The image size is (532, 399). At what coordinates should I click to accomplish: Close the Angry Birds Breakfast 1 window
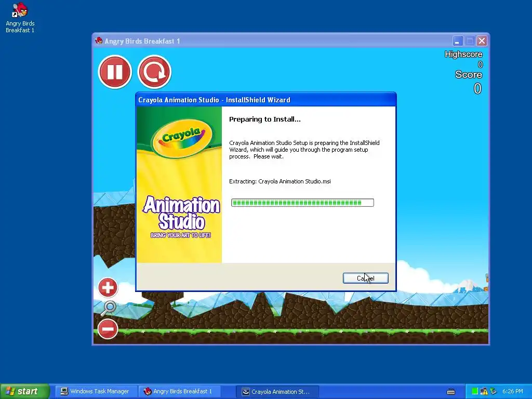point(482,41)
